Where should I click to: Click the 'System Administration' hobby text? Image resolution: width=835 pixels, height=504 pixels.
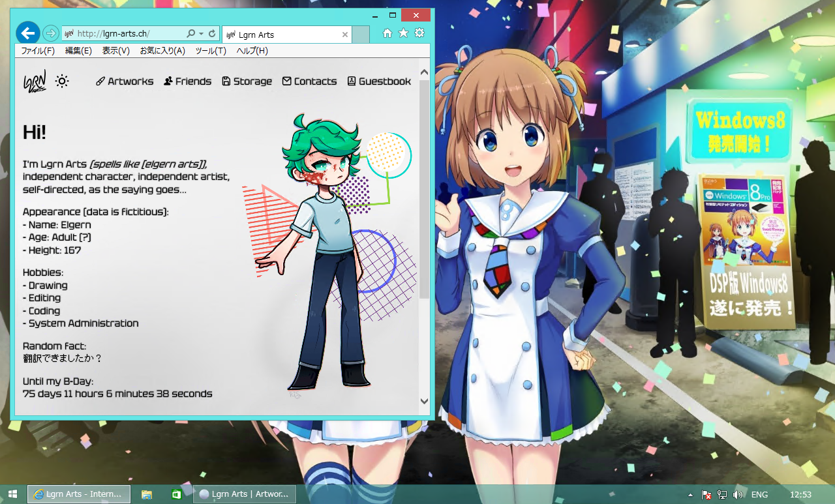pyautogui.click(x=83, y=323)
